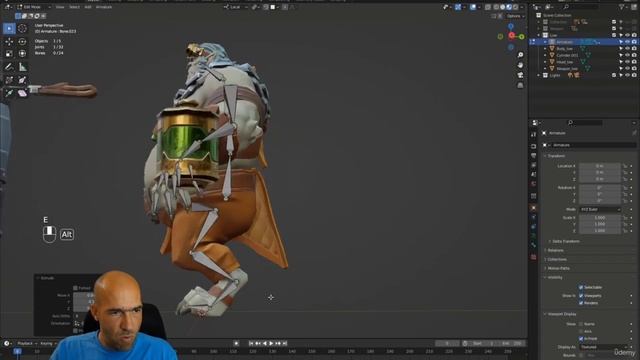Select Armature row in outliner

(584, 42)
